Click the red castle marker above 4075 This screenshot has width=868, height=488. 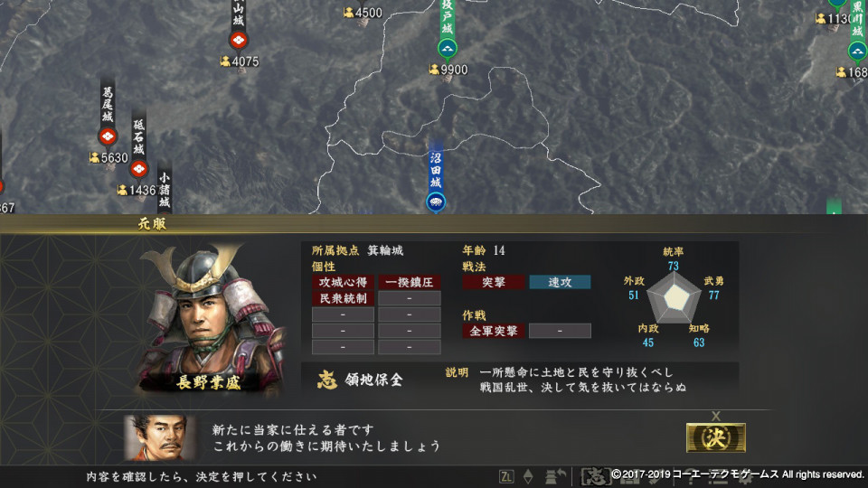[x=238, y=40]
